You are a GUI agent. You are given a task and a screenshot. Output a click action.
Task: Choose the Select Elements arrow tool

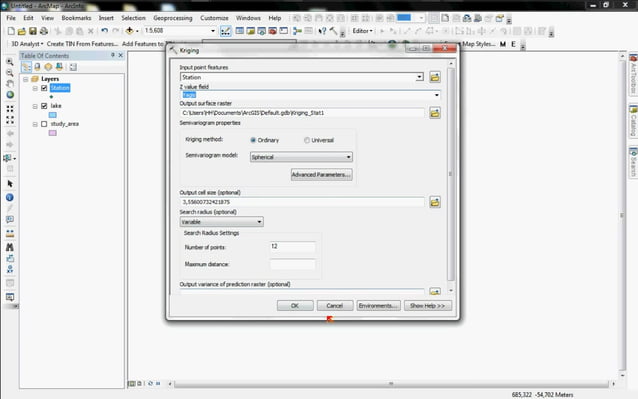[10, 184]
